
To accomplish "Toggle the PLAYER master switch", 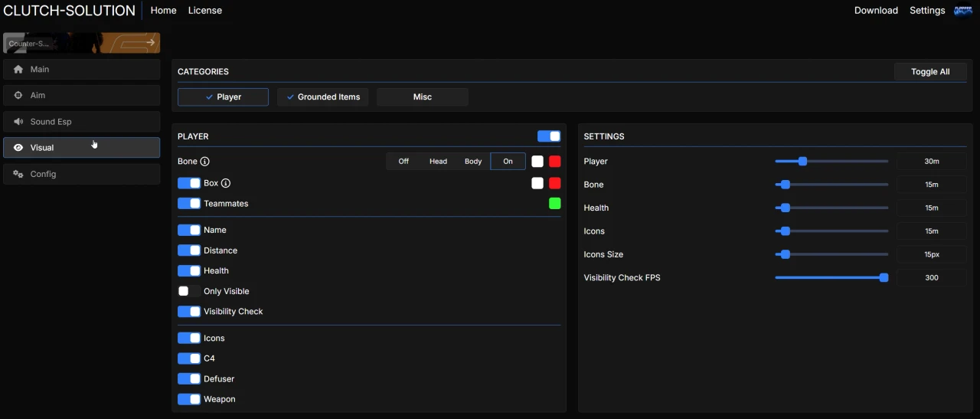I will coord(549,136).
